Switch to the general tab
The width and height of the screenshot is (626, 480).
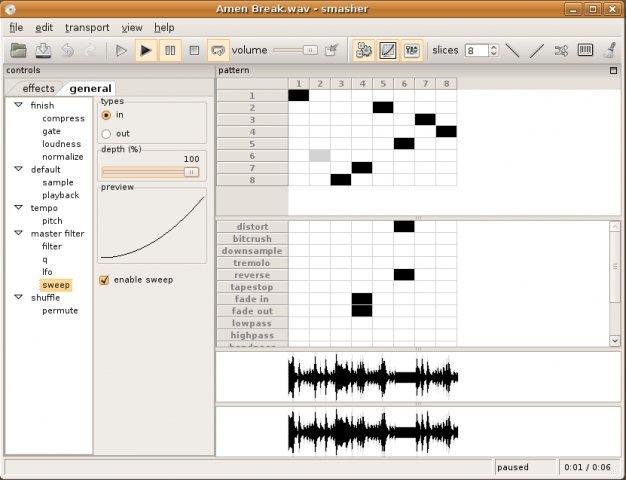point(90,88)
